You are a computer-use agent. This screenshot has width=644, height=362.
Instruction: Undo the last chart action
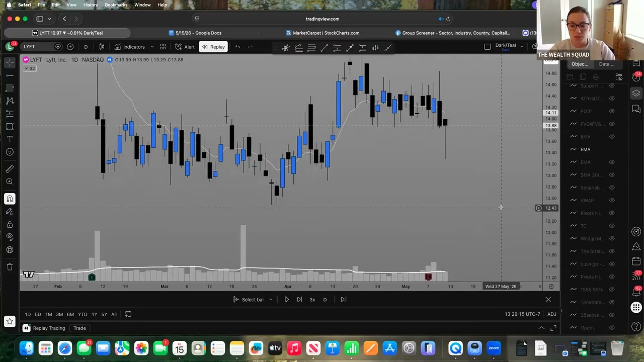(x=237, y=47)
